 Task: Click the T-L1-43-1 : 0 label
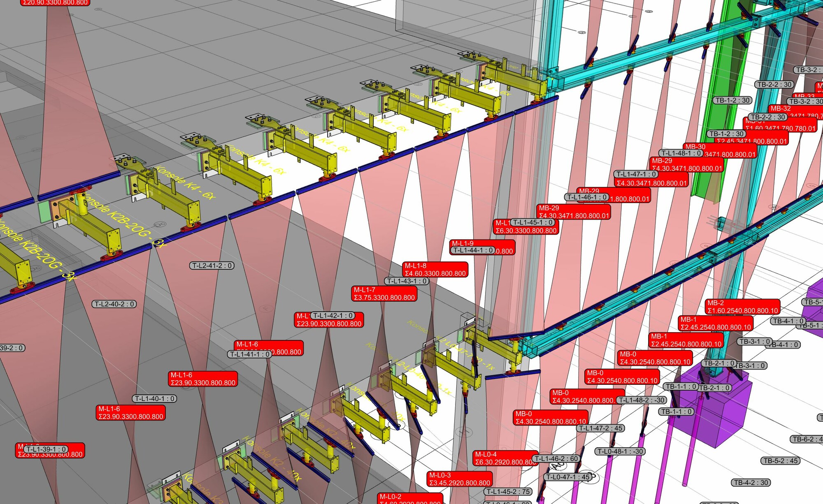tap(407, 281)
